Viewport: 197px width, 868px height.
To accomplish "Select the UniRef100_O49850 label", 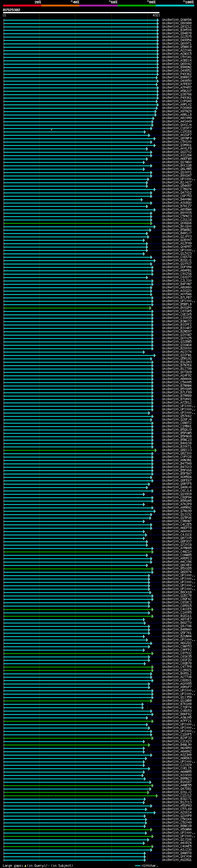I will 177,81.
